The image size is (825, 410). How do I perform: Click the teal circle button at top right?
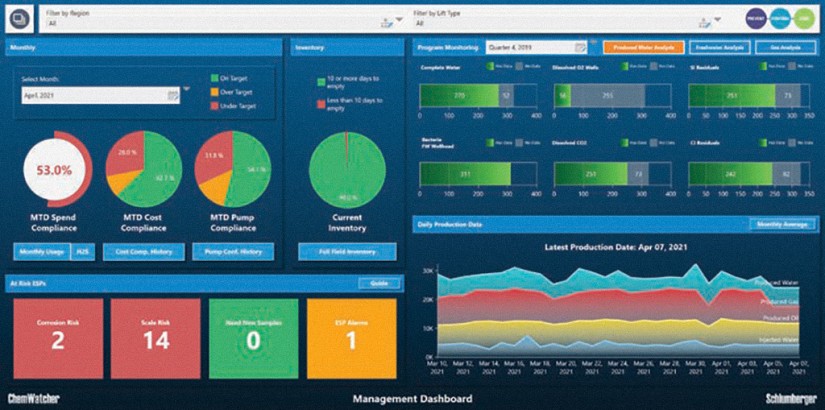(x=781, y=19)
